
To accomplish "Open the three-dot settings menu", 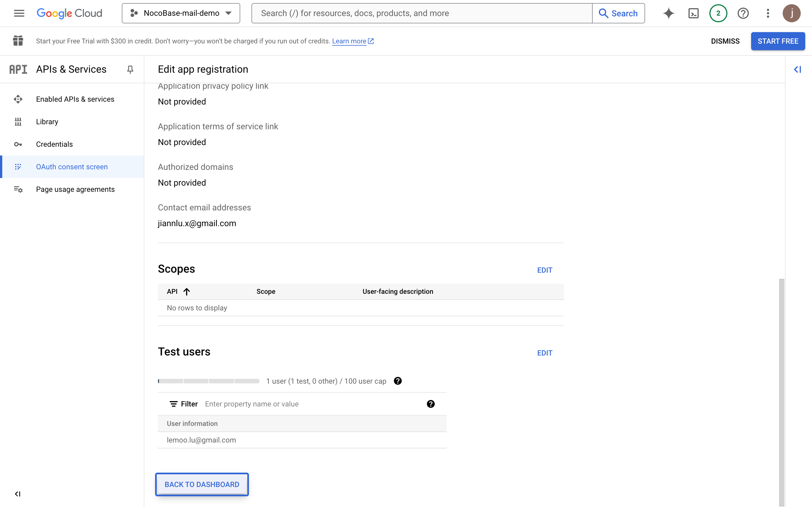I will (x=768, y=13).
